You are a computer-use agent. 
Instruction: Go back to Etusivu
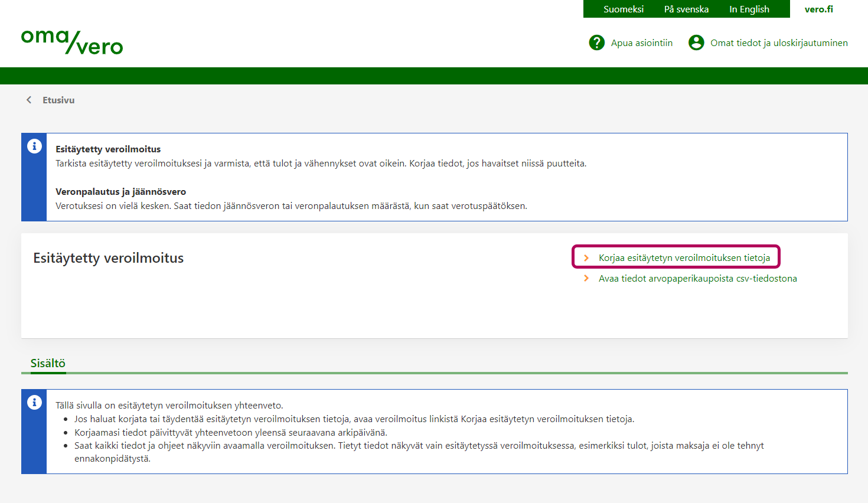pos(58,100)
